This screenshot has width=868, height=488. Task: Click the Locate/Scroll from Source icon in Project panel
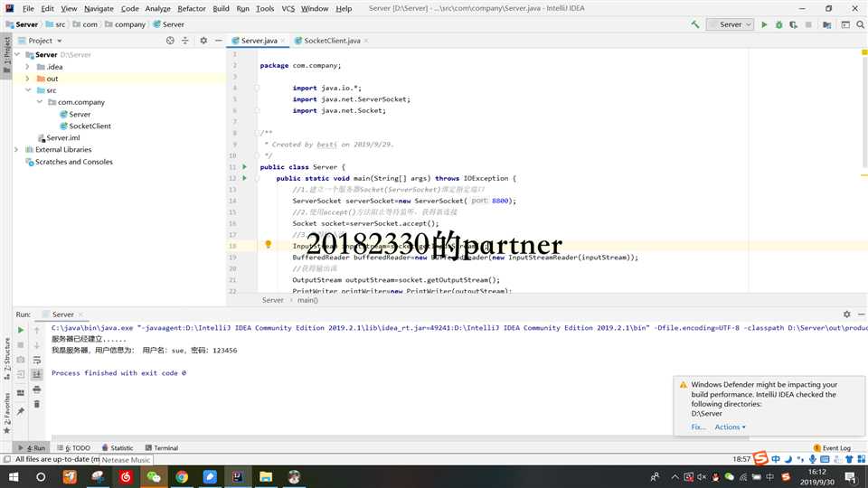click(x=170, y=41)
